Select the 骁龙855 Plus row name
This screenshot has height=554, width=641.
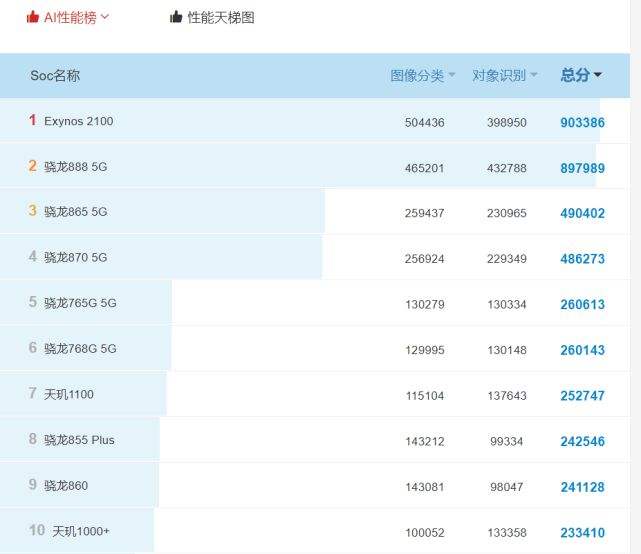pyautogui.click(x=79, y=440)
